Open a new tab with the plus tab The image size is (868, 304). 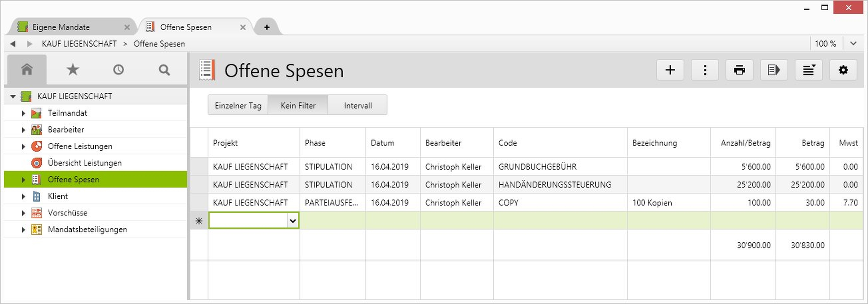pyautogui.click(x=267, y=27)
